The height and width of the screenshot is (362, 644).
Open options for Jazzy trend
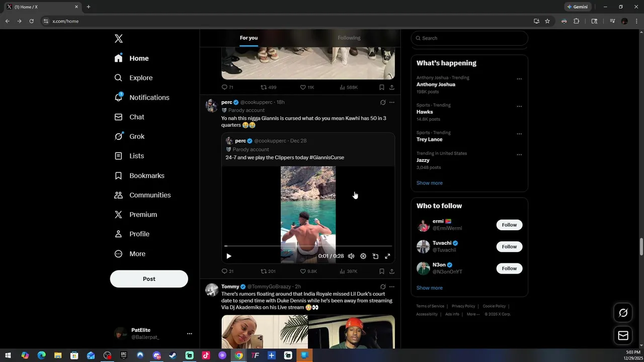click(519, 155)
